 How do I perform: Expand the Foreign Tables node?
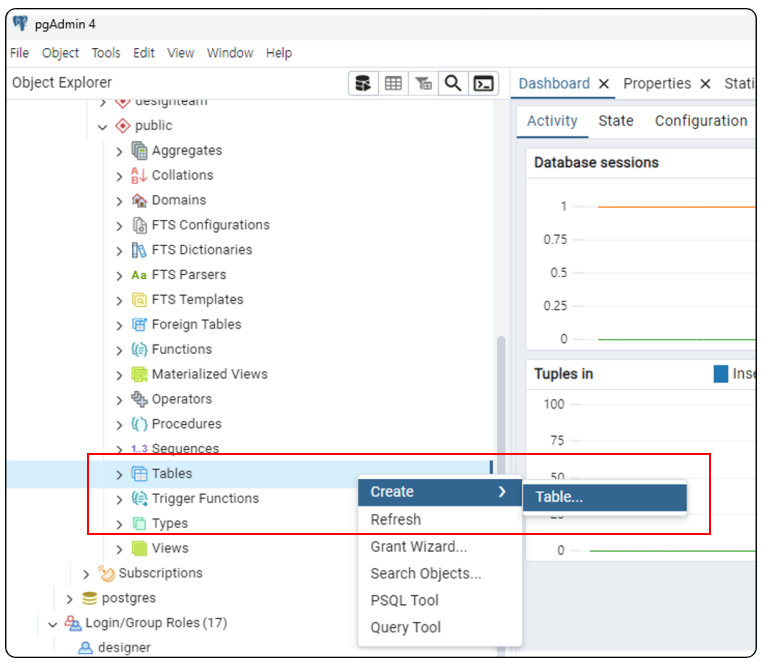pyautogui.click(x=119, y=326)
